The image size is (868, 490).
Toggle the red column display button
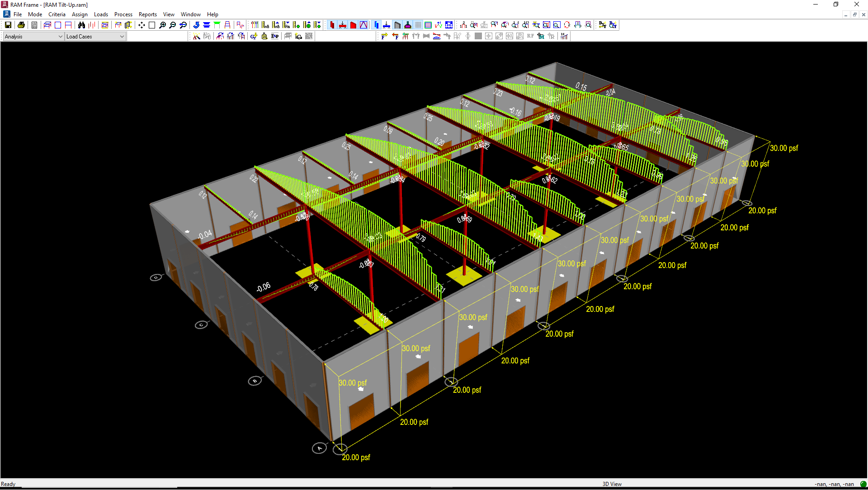click(x=332, y=25)
